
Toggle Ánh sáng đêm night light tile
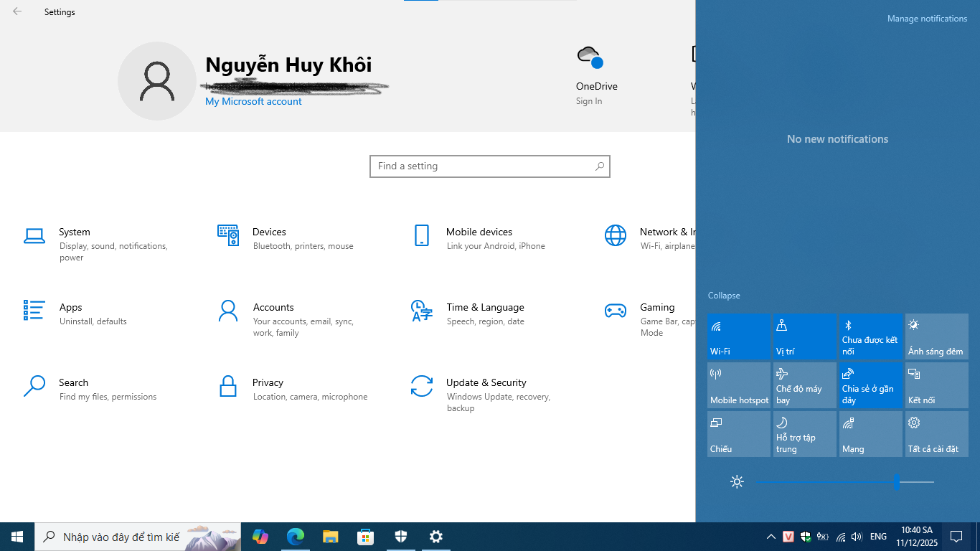point(936,336)
